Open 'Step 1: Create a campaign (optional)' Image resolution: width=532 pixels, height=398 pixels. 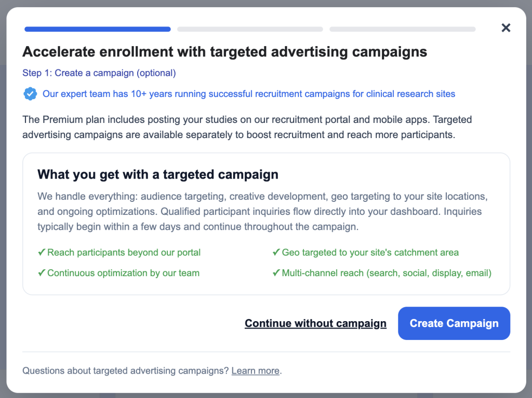(x=99, y=73)
